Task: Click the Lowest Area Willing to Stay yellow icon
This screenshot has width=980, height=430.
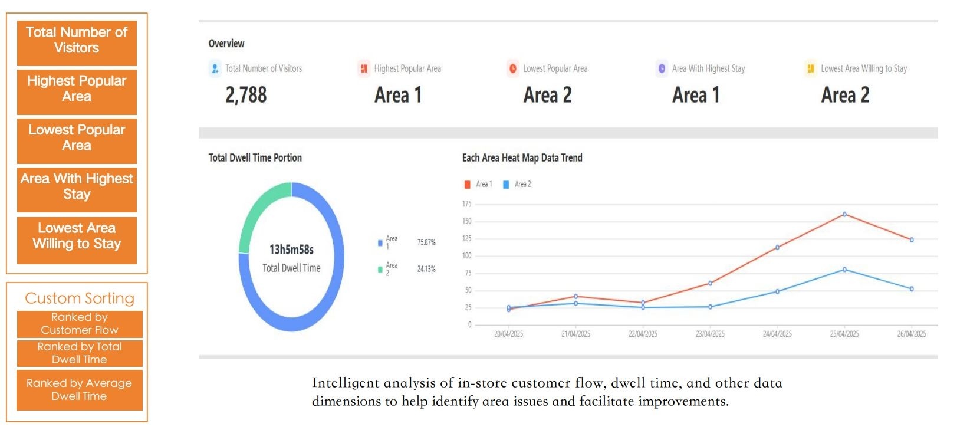Action: pos(809,68)
